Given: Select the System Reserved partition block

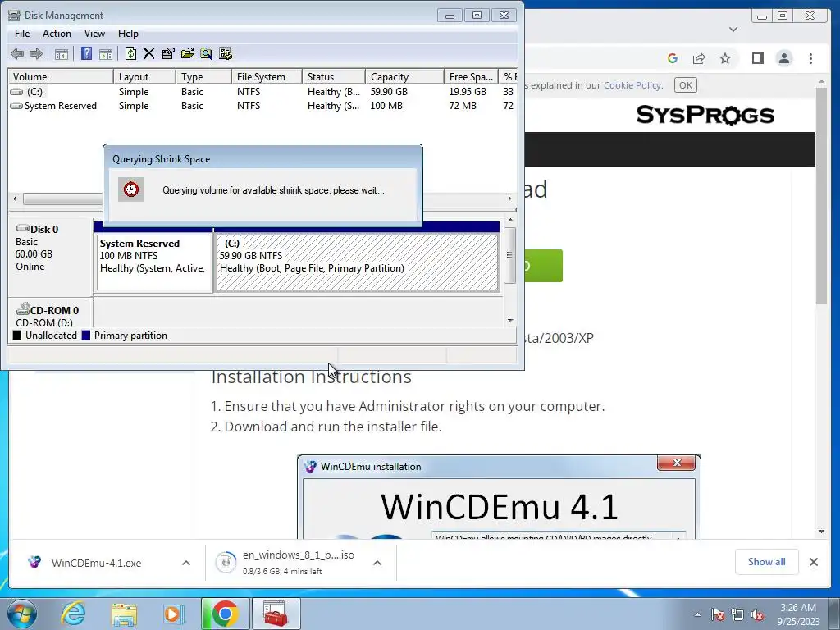Looking at the screenshot, I should tap(154, 262).
